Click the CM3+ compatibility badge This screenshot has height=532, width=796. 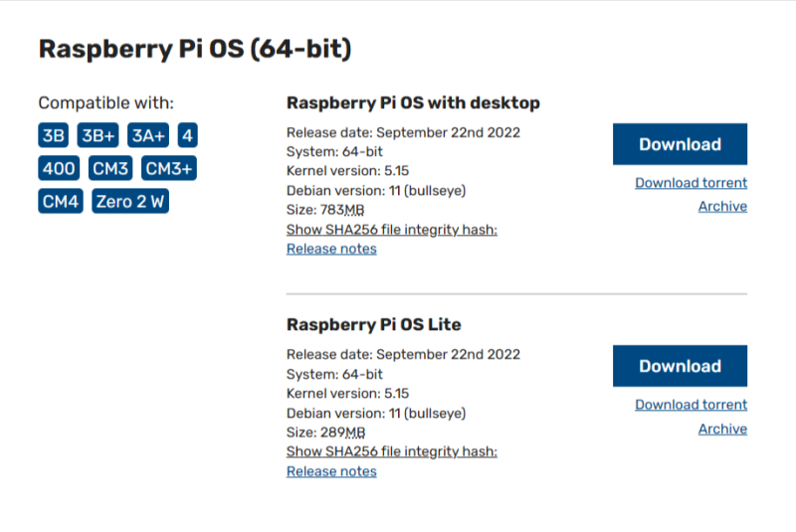[x=168, y=169]
